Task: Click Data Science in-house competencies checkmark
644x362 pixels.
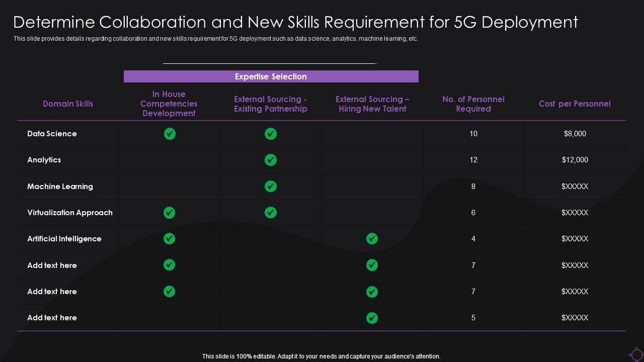Action: (170, 134)
